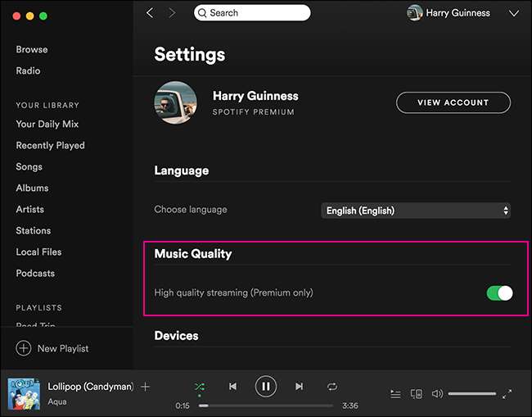Screen dimensions: 532x417
Task: Open the play queue icon
Action: [395, 394]
